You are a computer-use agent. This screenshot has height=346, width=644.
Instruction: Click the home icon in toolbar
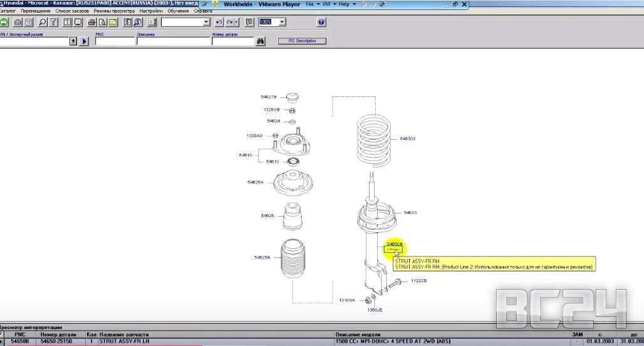18,22
